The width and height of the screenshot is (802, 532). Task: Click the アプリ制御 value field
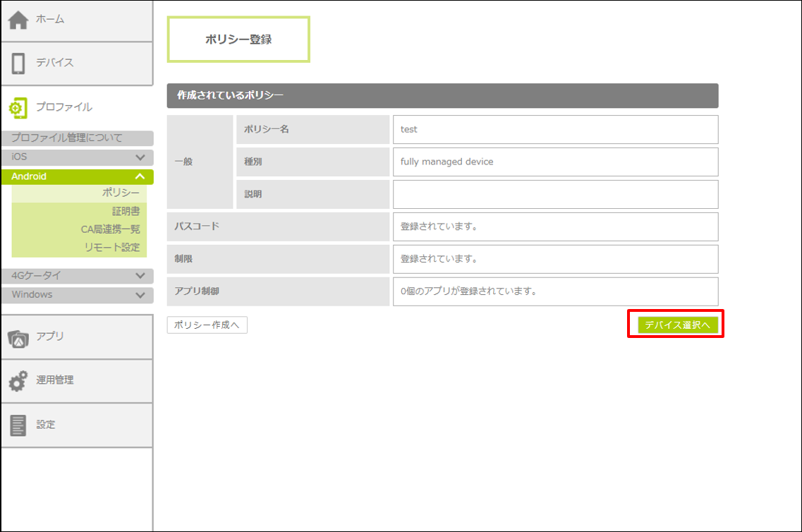coord(555,291)
